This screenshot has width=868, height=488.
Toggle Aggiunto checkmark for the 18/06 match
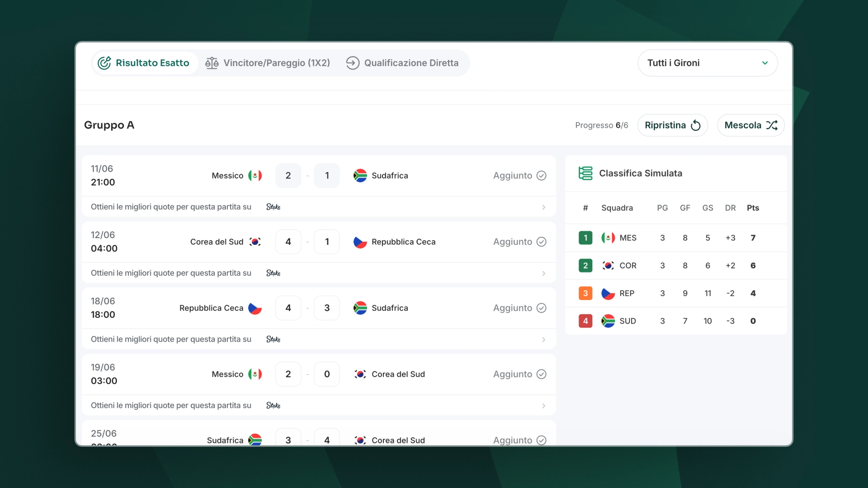[x=542, y=308]
